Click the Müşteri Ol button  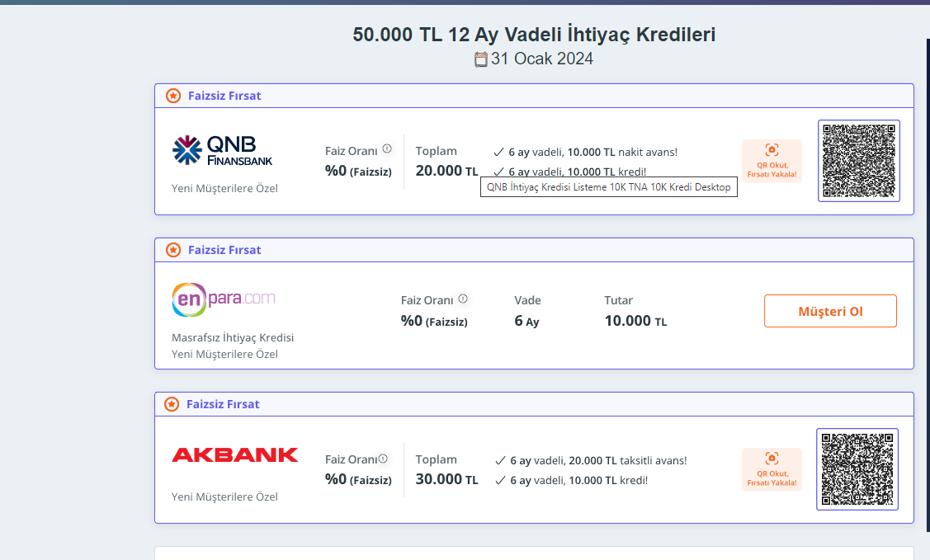830,311
